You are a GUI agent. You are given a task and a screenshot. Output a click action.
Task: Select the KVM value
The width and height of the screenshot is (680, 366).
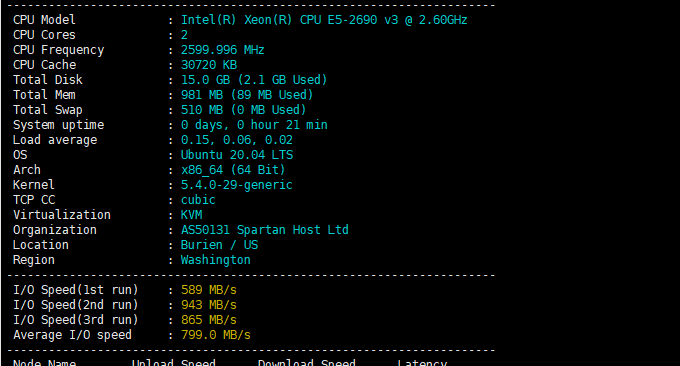tap(191, 215)
